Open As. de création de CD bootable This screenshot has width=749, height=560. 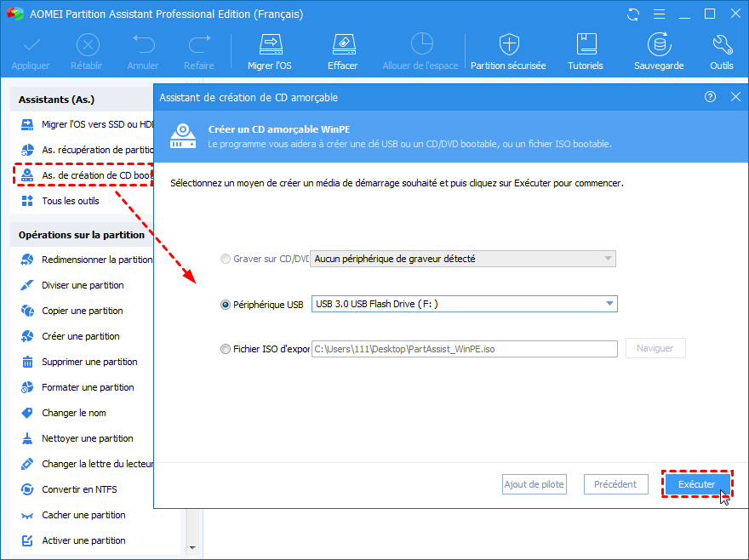[x=87, y=175]
